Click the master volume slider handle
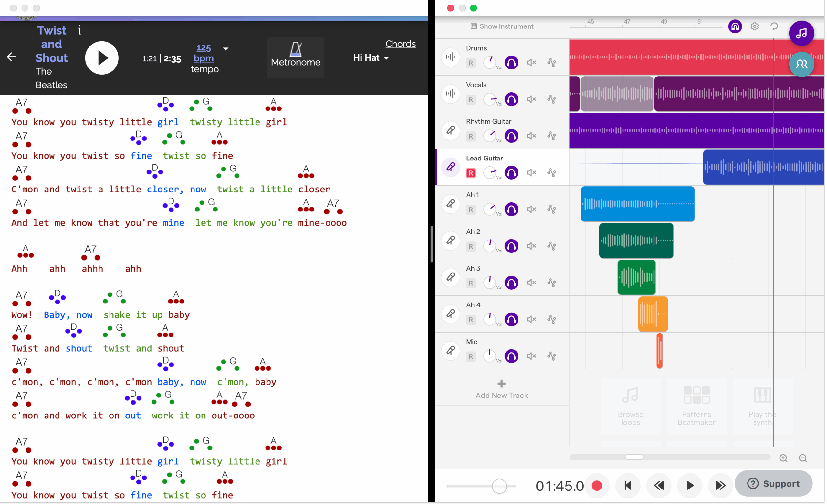The height and width of the screenshot is (504, 827). point(499,486)
